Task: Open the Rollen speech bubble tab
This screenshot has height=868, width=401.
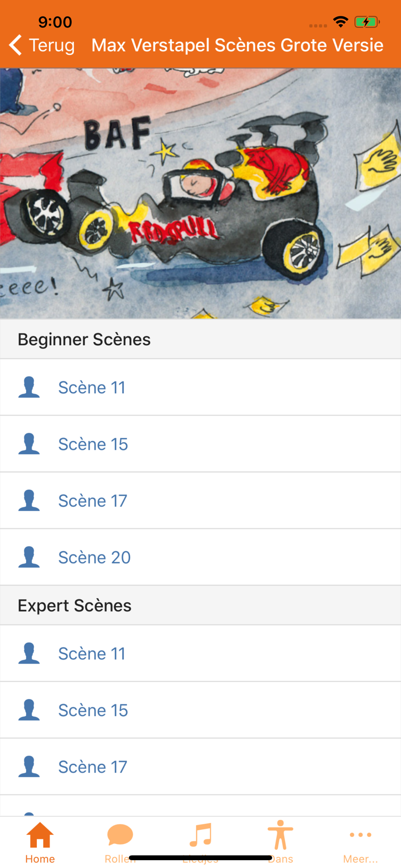Action: [120, 842]
